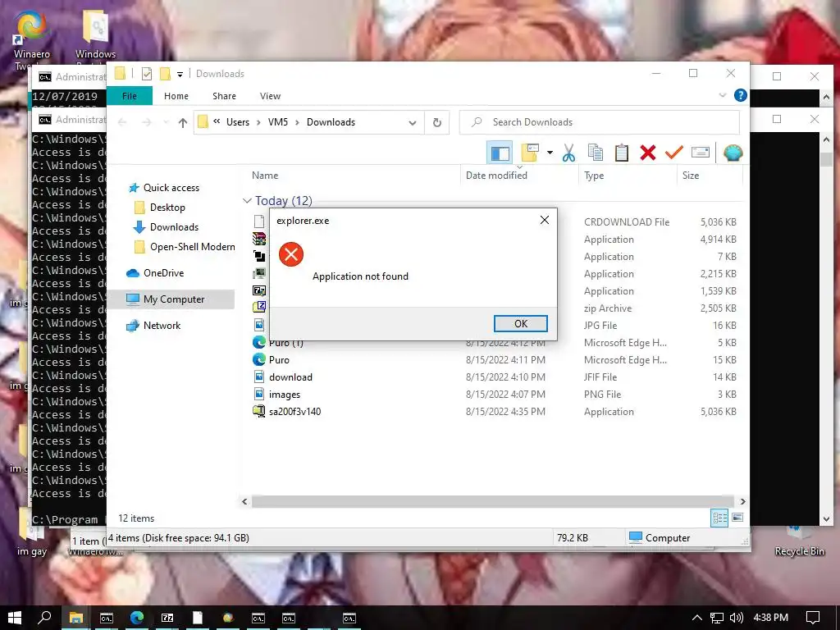Select VM5 in the address breadcrumb
Viewport: 840px width, 630px height.
tap(277, 122)
